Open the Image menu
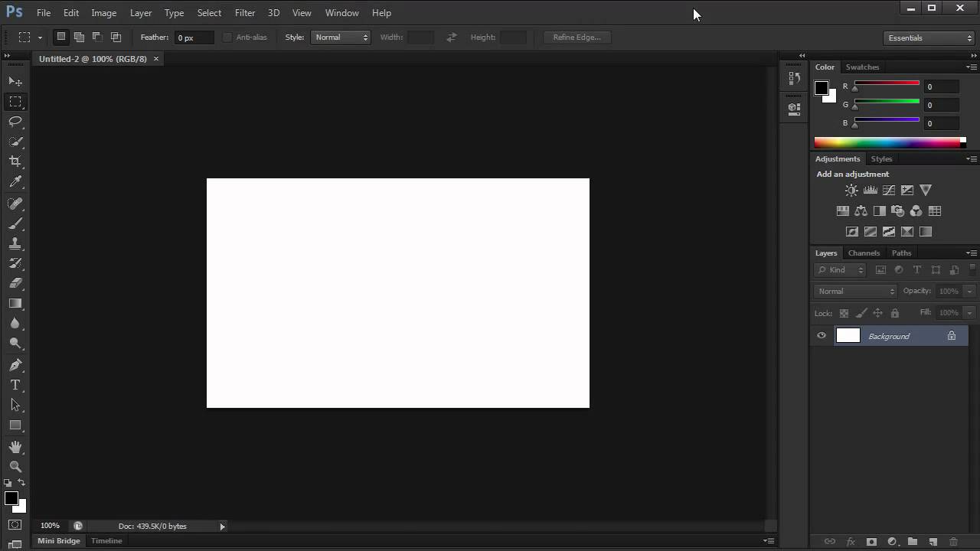This screenshot has height=551, width=980. coord(103,13)
